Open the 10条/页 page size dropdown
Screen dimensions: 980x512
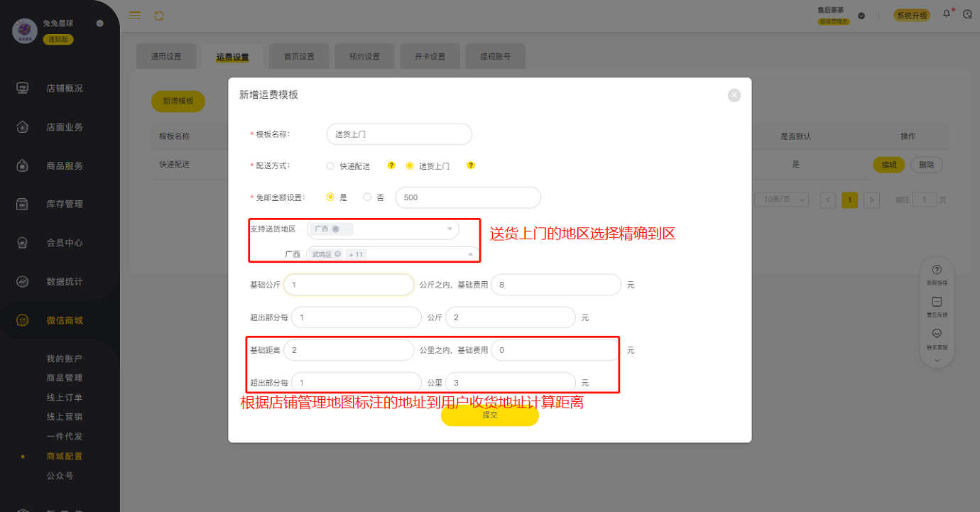[x=781, y=200]
